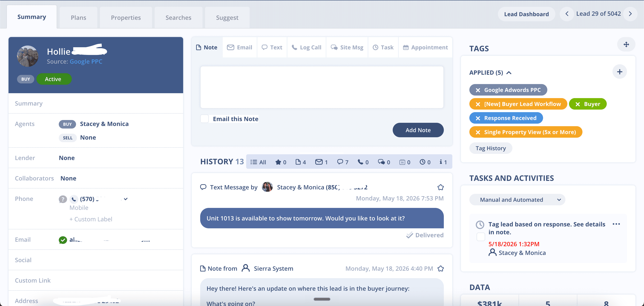Check off the Tag lead task checkbox

click(480, 237)
